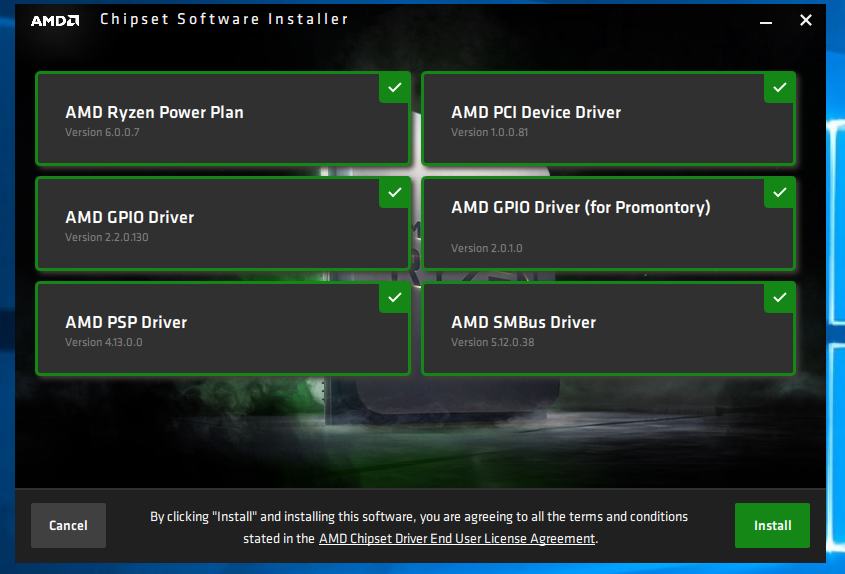Click the 'By clicking "Install"' agreement notice text
Viewport: 845px width, 574px height.
click(x=419, y=528)
